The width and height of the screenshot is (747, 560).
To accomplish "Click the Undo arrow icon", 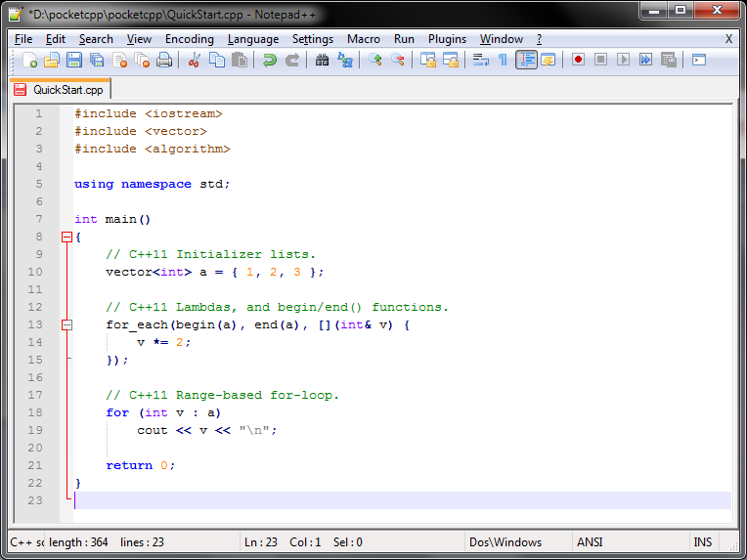I will tap(270, 60).
